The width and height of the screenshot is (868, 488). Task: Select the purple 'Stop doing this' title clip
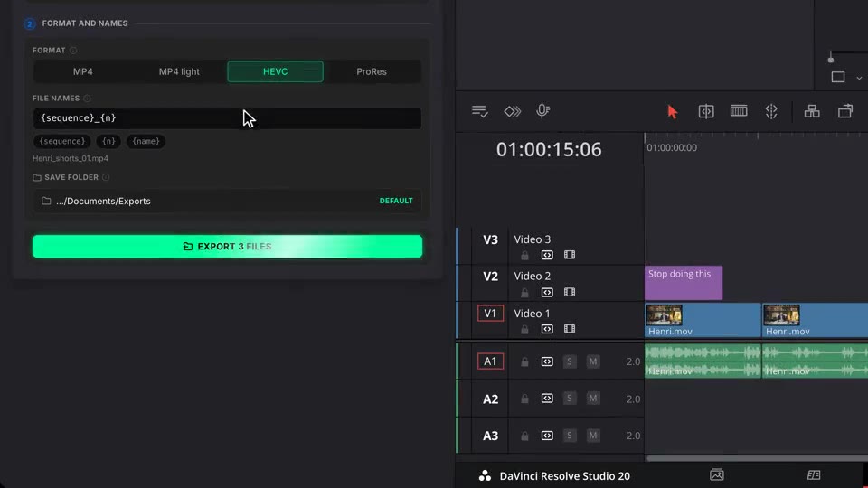[684, 283]
